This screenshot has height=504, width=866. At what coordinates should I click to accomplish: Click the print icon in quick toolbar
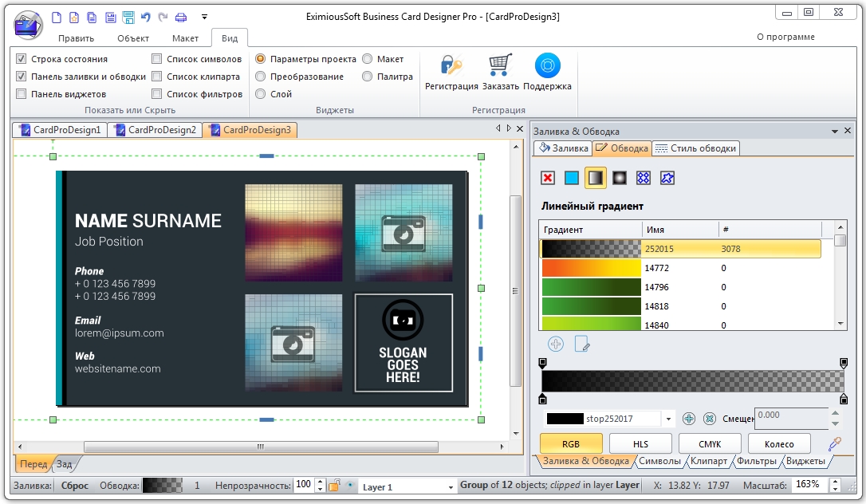pos(180,18)
